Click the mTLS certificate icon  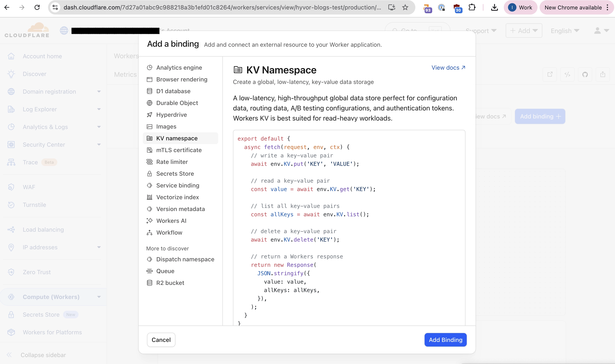[x=150, y=150]
